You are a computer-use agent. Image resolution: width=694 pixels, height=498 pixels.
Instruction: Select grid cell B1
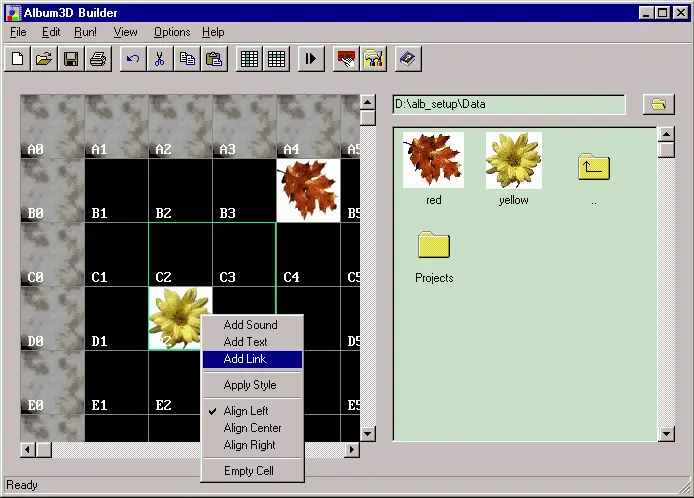click(116, 190)
